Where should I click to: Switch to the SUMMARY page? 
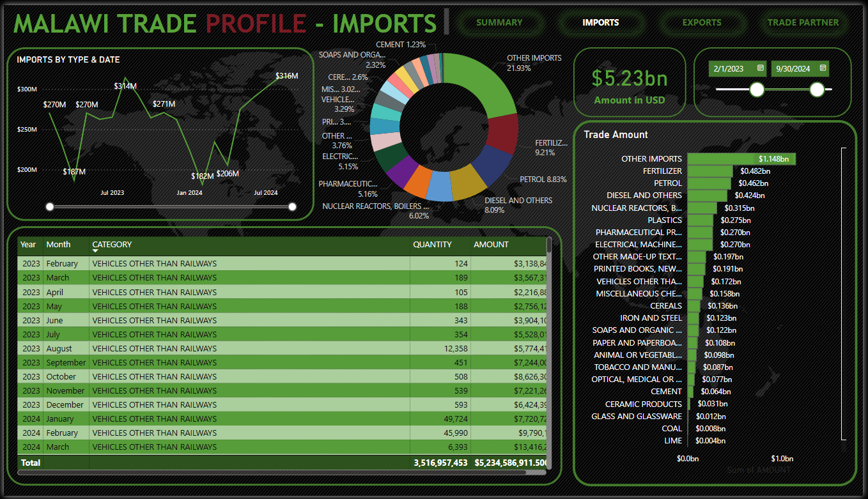499,22
